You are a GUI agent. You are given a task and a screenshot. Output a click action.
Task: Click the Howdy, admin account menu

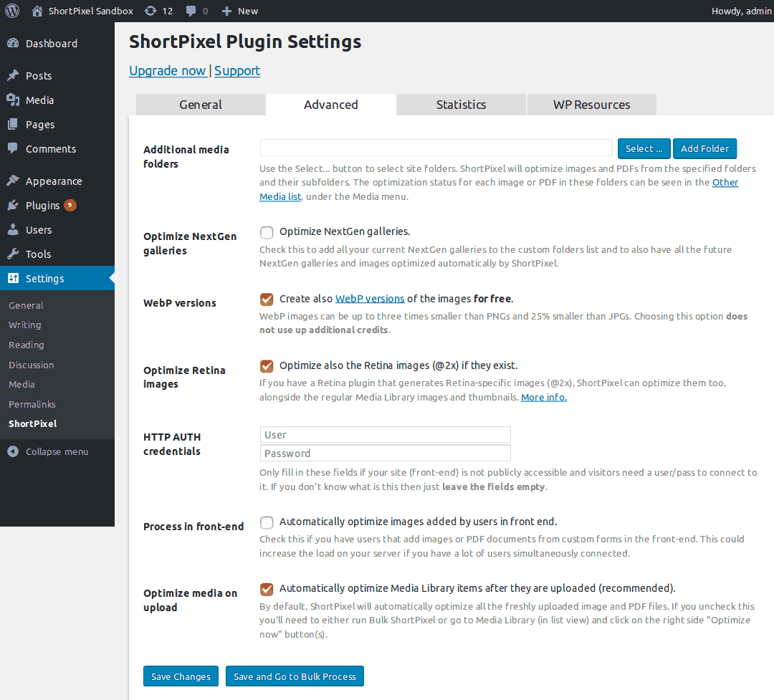pyautogui.click(x=742, y=11)
